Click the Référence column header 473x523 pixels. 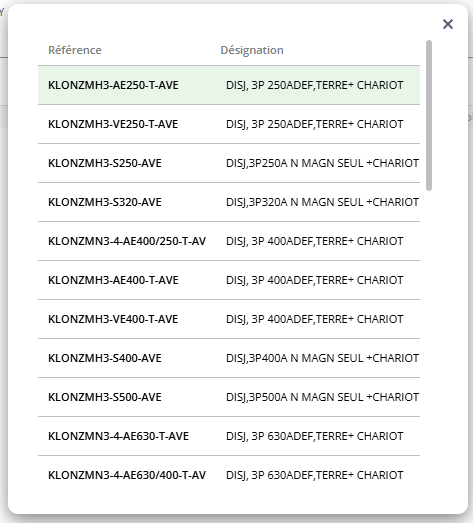point(75,50)
